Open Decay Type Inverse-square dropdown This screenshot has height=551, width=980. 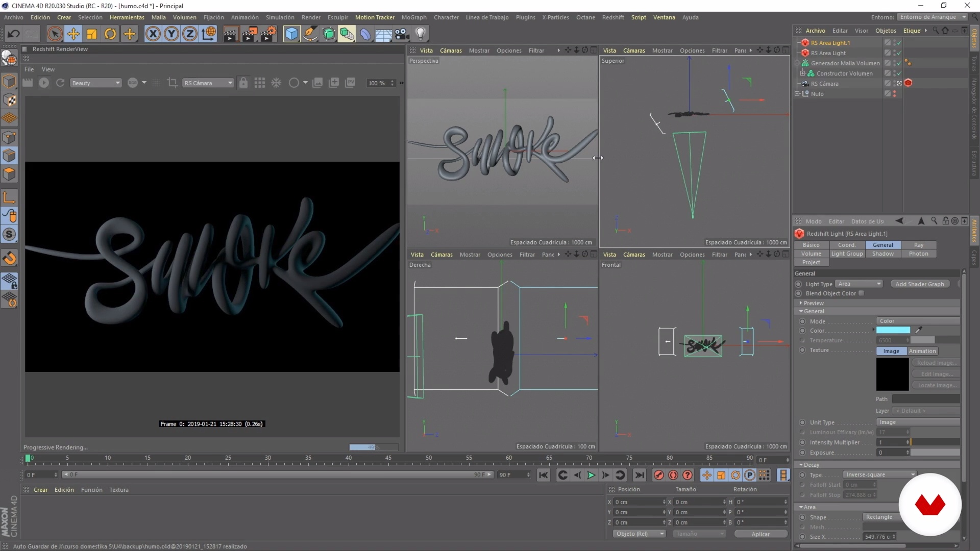(x=880, y=474)
